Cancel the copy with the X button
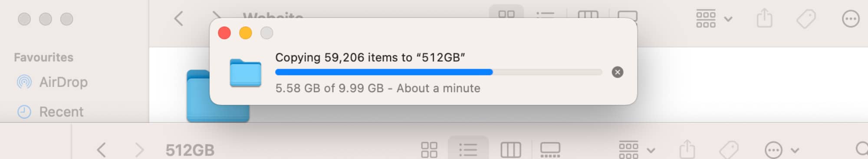The height and width of the screenshot is (159, 868). (x=617, y=72)
